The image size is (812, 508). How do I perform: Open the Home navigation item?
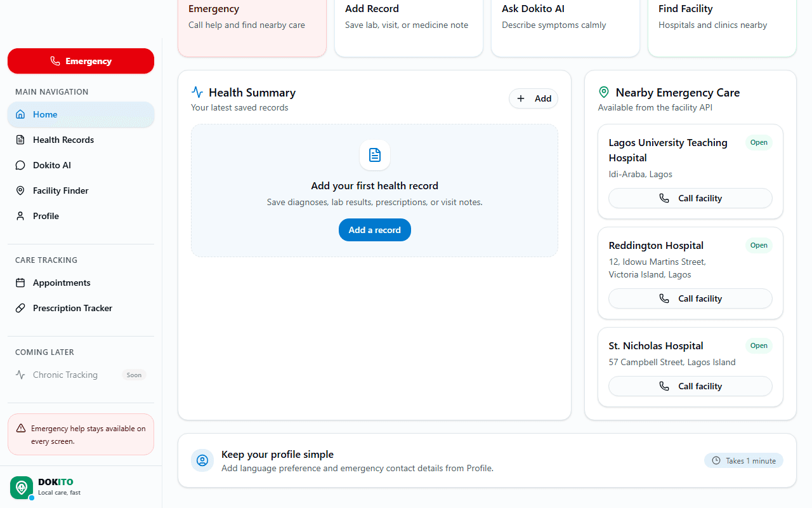[x=81, y=114]
